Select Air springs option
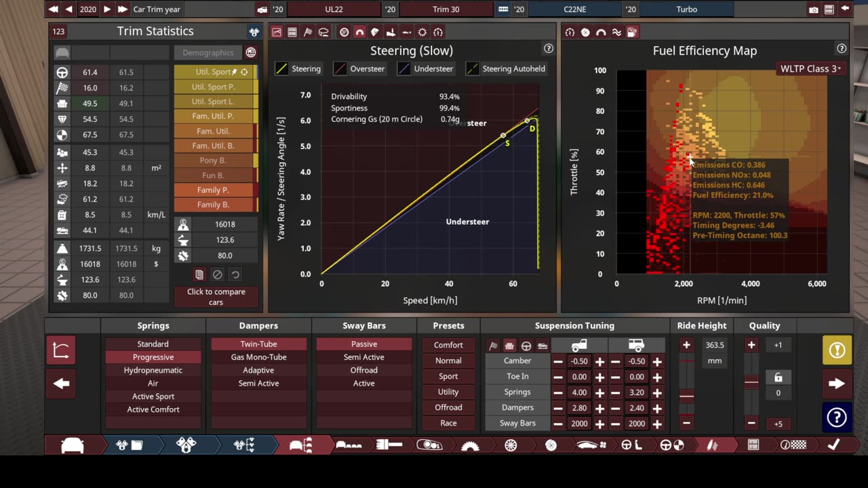 (x=153, y=383)
